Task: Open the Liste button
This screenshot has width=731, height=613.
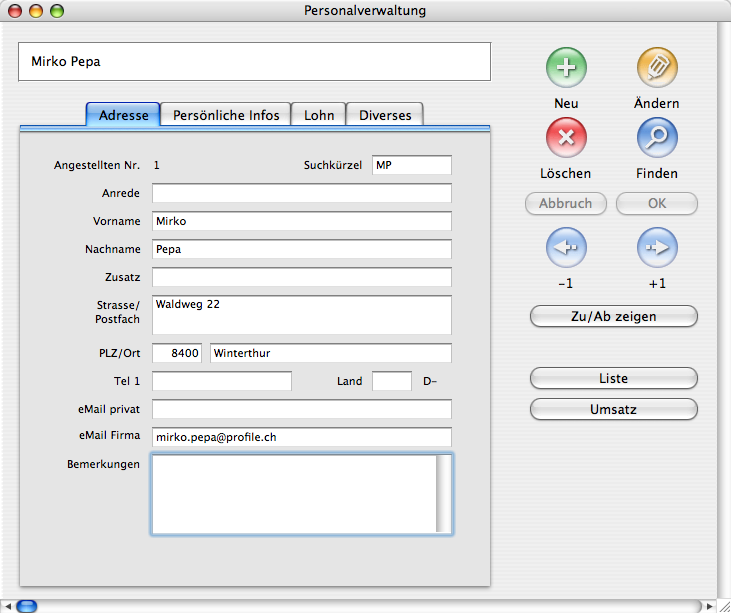Action: pyautogui.click(x=613, y=379)
